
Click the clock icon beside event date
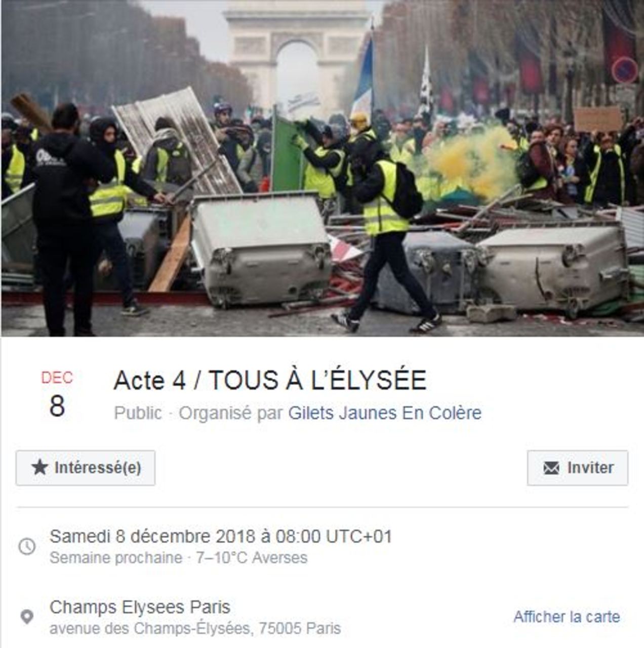[x=27, y=546]
